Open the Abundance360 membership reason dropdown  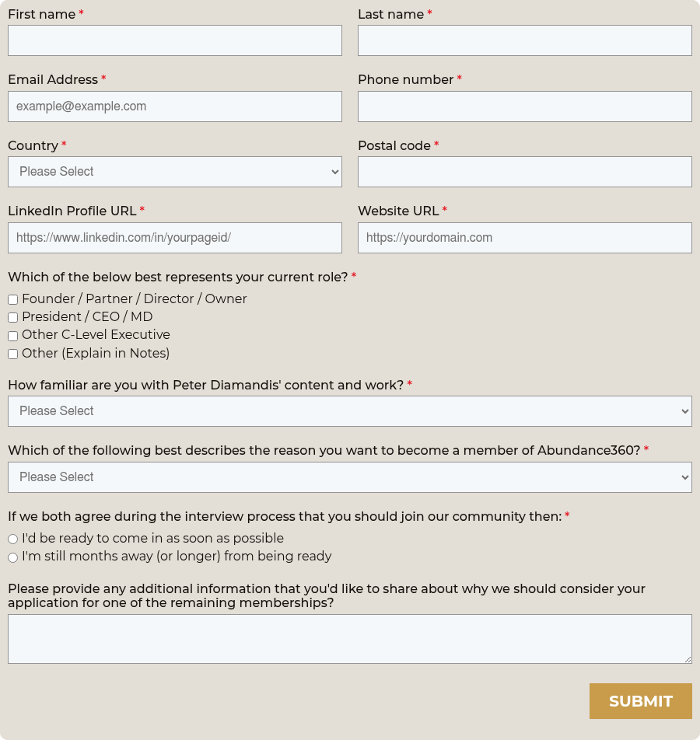(x=349, y=477)
